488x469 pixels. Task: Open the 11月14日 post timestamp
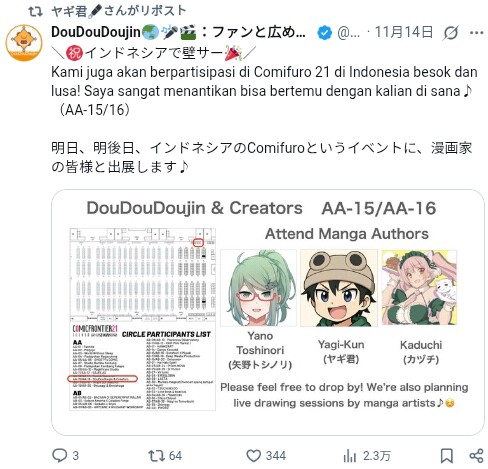(x=404, y=32)
